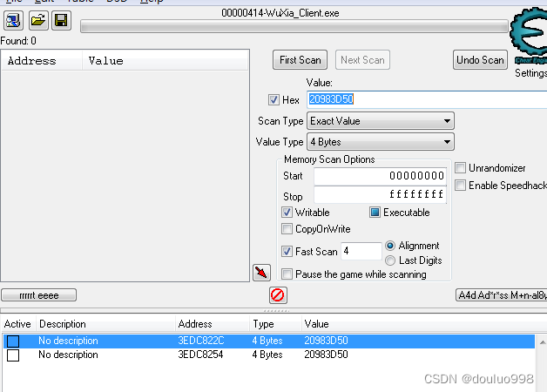Select the Alignment radio button

coord(390,246)
